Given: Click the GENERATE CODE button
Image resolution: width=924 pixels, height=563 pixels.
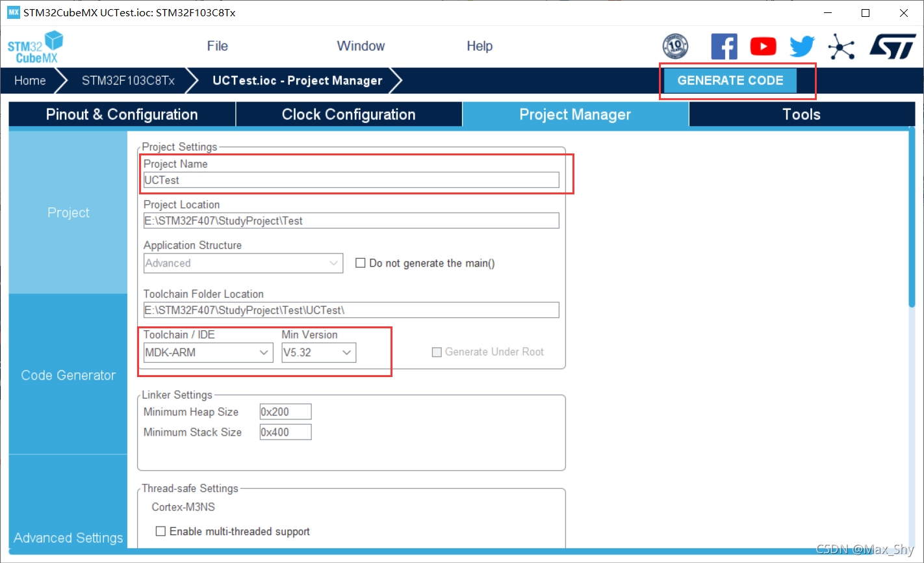Looking at the screenshot, I should pos(730,81).
